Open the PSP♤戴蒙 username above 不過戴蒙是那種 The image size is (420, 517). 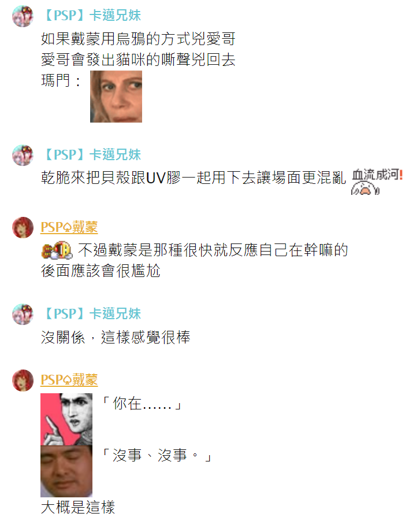coord(69,227)
